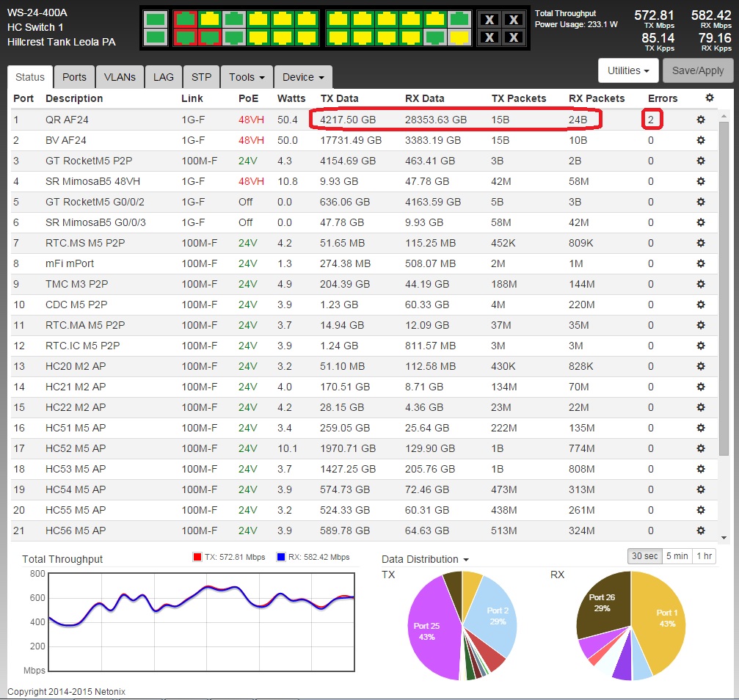Image resolution: width=739 pixels, height=700 pixels.
Task: Open the Utilities dropdown
Action: (628, 71)
